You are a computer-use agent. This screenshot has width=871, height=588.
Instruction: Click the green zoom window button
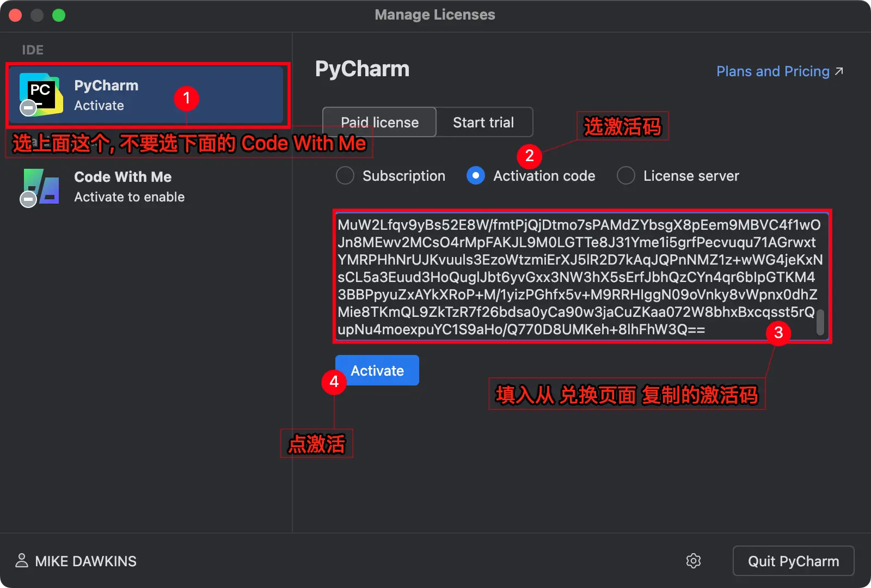[x=59, y=15]
